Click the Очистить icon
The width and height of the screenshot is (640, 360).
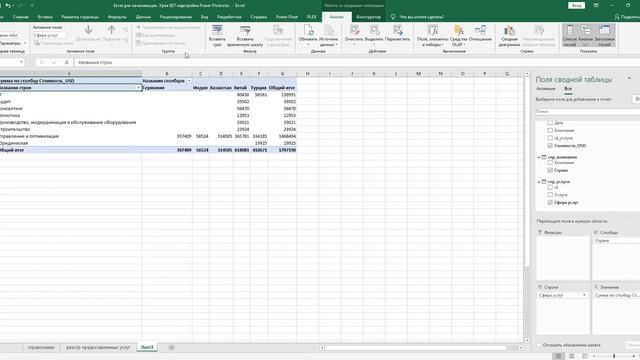354,30
